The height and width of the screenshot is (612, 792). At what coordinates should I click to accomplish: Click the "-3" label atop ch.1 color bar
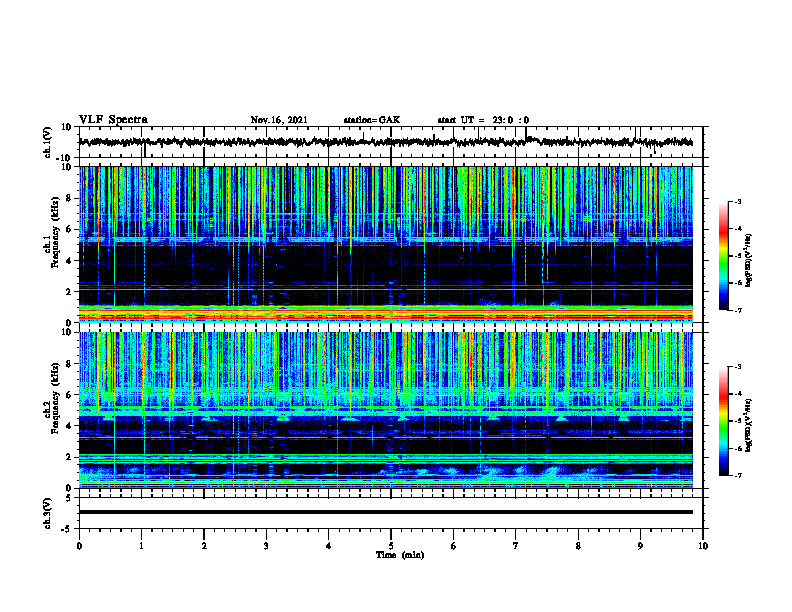[737, 201]
